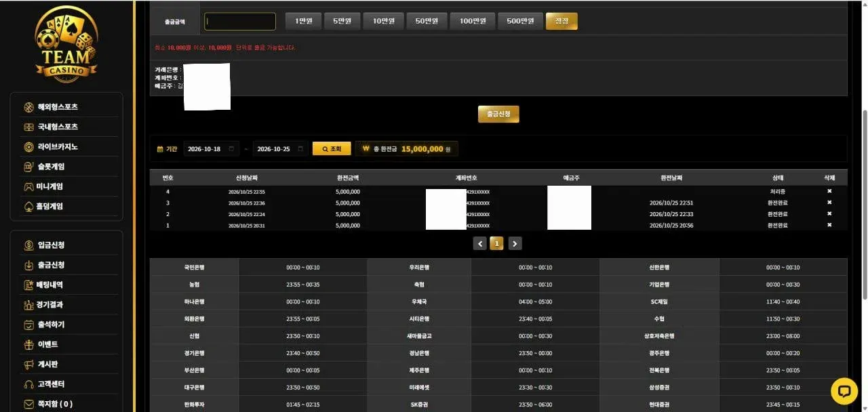868x412 pixels.
Task: Select the 슬롯게임 slot machine icon
Action: pos(28,167)
